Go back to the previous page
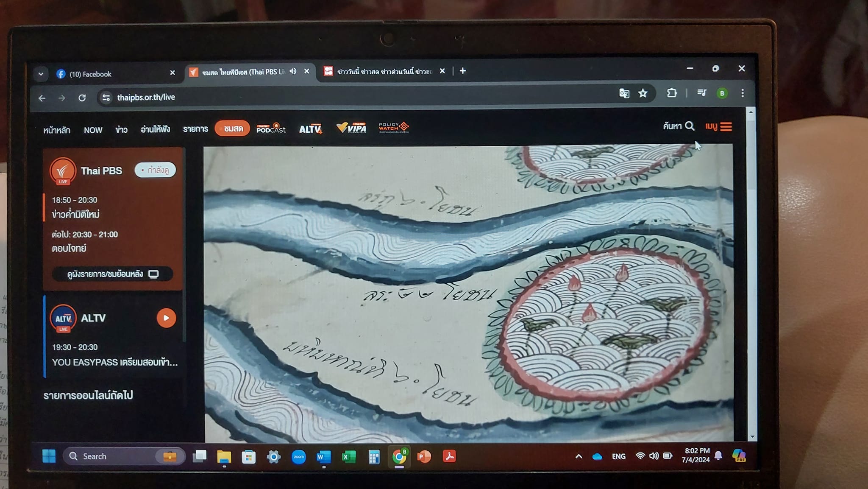868x489 pixels. click(42, 98)
